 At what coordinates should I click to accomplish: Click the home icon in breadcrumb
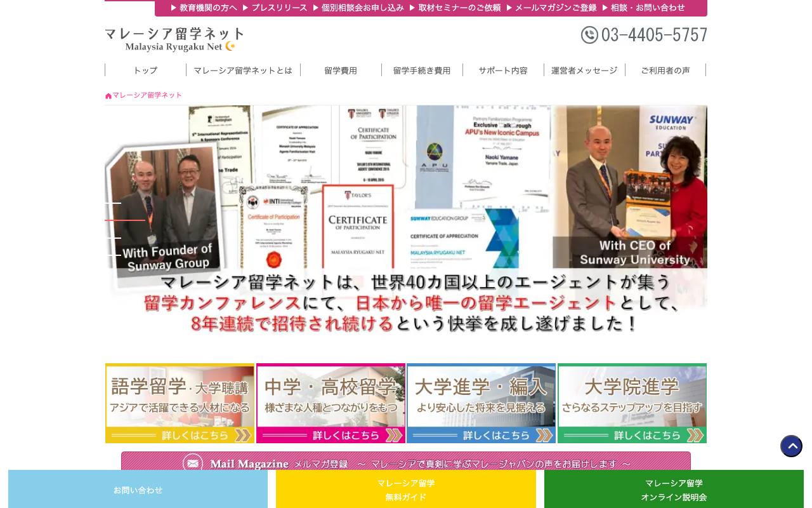108,96
